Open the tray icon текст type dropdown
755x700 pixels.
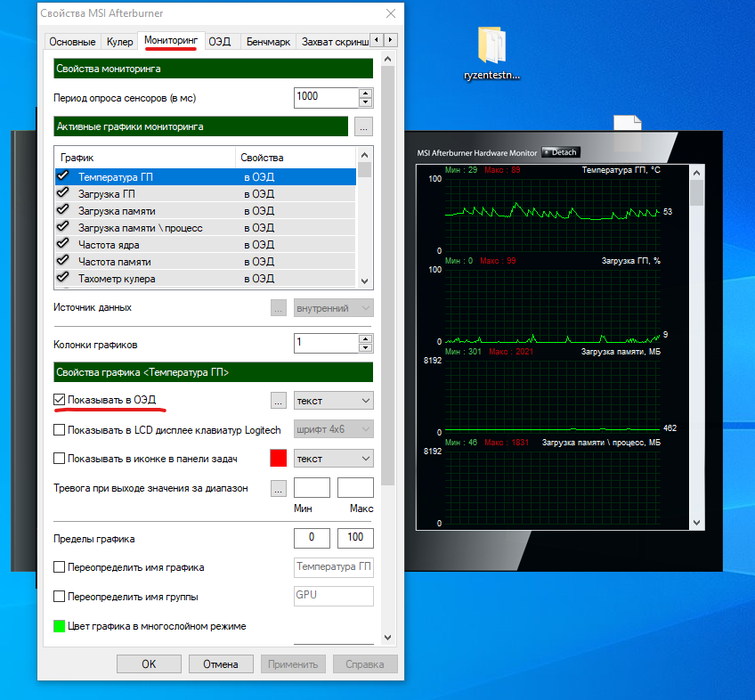click(334, 459)
